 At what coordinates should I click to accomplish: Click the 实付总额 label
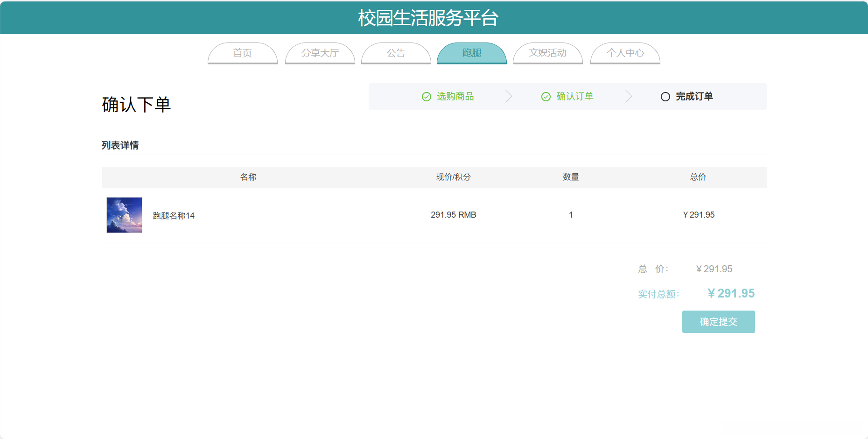tap(659, 294)
